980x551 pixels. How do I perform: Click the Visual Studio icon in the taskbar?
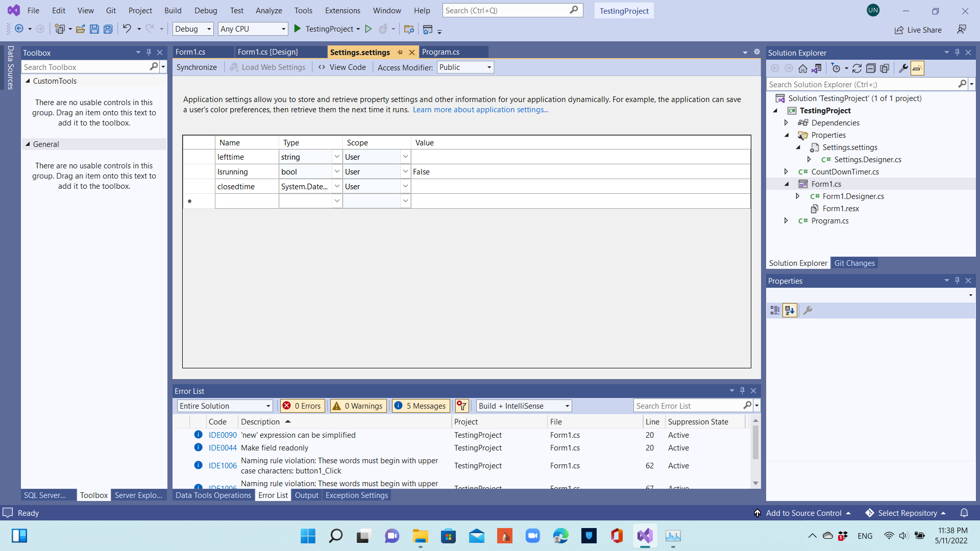pos(645,536)
